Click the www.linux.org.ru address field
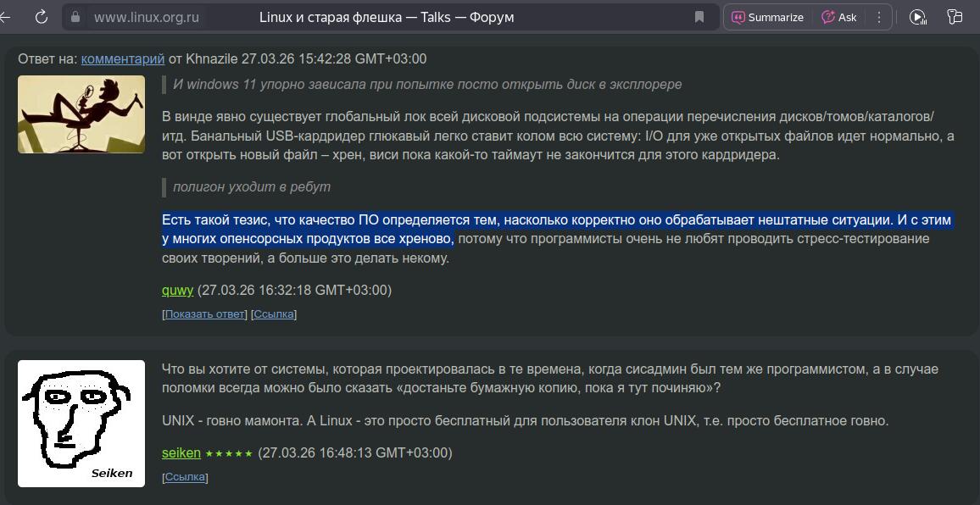Image resolution: width=980 pixels, height=505 pixels. [144, 17]
